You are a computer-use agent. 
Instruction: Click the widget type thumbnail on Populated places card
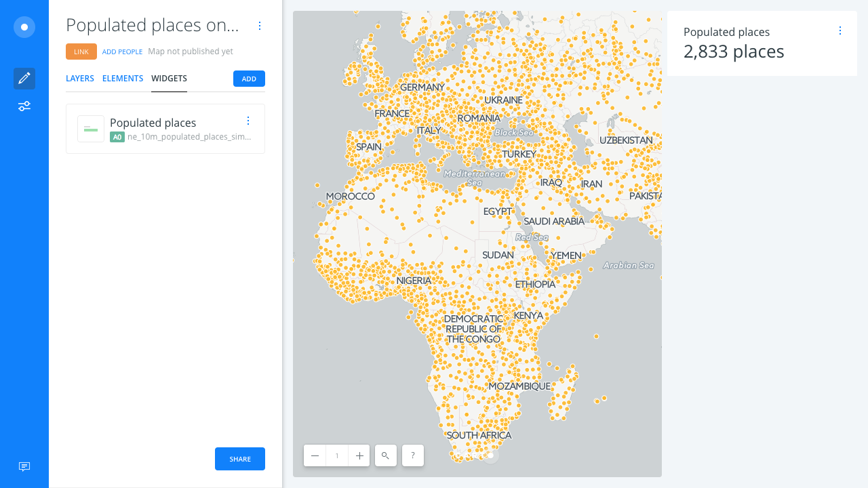[x=91, y=129]
